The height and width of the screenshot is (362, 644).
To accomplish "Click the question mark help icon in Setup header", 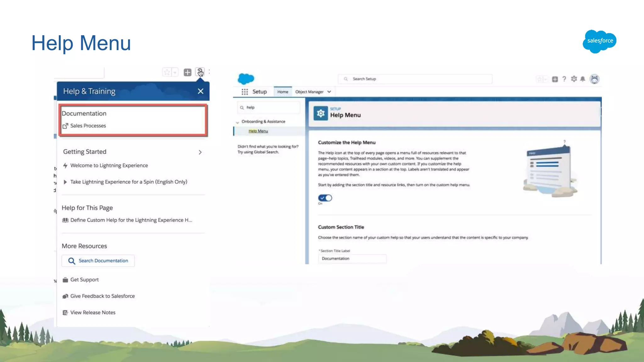I will [564, 79].
